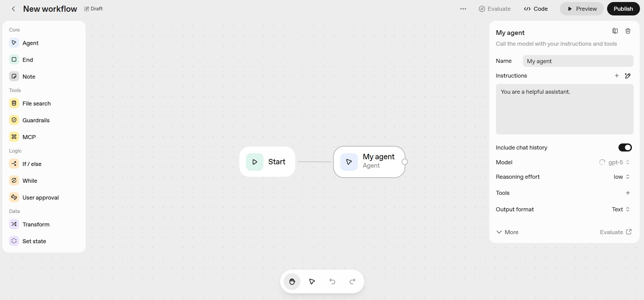Select the pointer selection tool
Image resolution: width=644 pixels, height=300 pixels.
[312, 282]
